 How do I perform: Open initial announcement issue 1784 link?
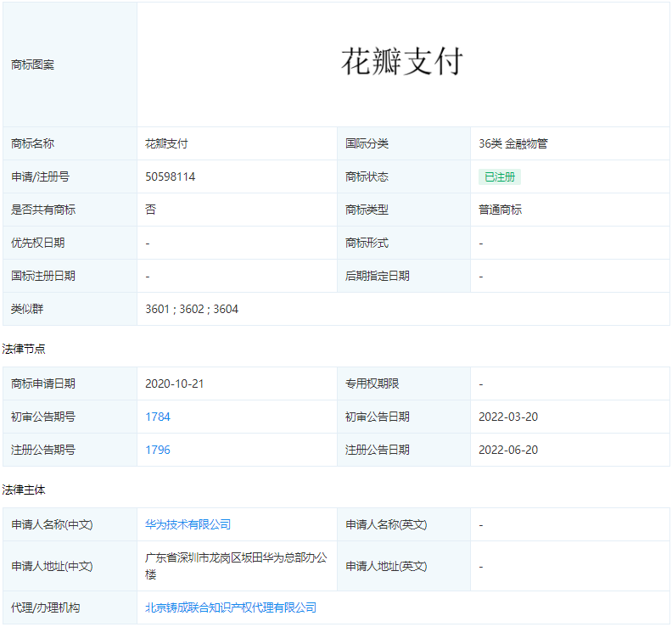click(x=158, y=417)
